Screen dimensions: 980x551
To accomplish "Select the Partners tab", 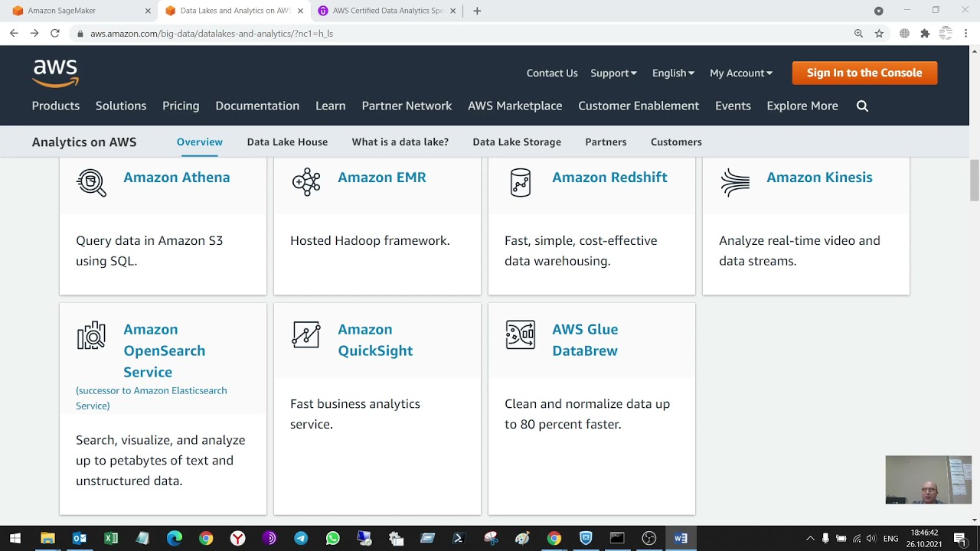I will (606, 142).
